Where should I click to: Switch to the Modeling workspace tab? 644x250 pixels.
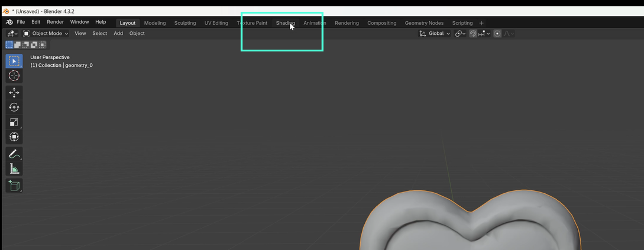click(155, 23)
